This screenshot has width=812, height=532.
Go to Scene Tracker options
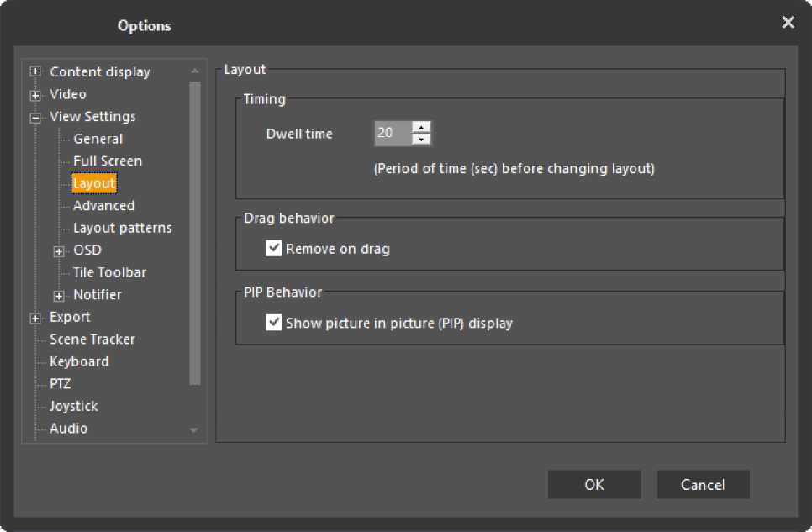[92, 340]
